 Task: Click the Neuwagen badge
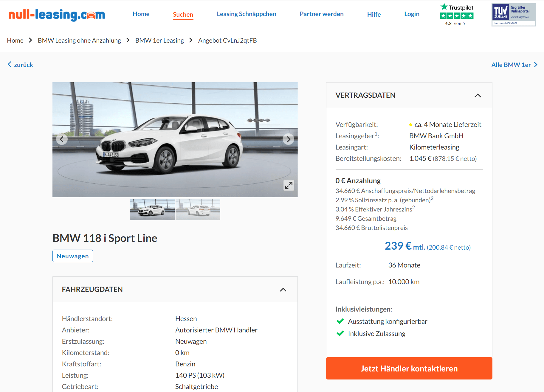click(x=73, y=256)
